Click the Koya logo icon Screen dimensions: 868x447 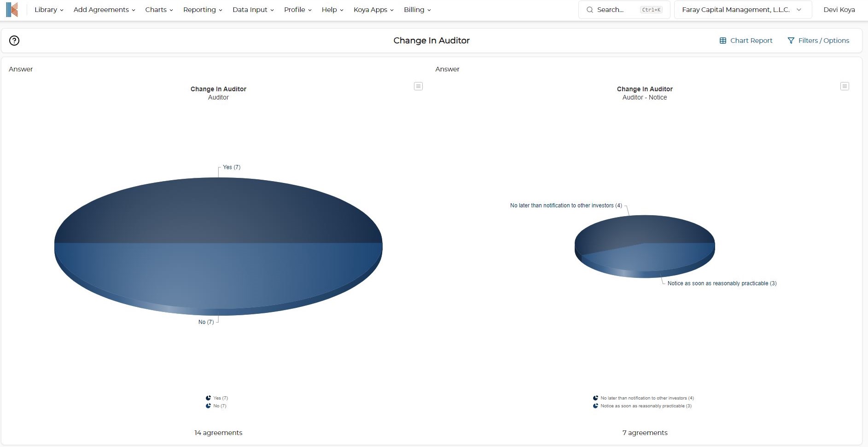tap(12, 10)
